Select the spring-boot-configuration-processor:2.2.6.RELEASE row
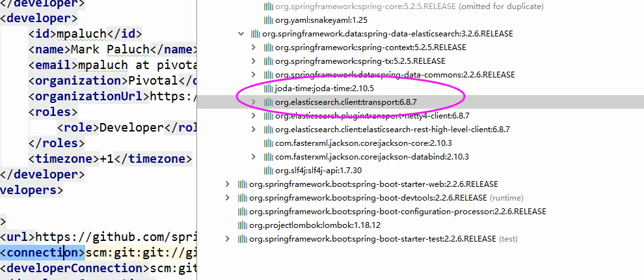The width and height of the screenshot is (644, 280). 421,212
